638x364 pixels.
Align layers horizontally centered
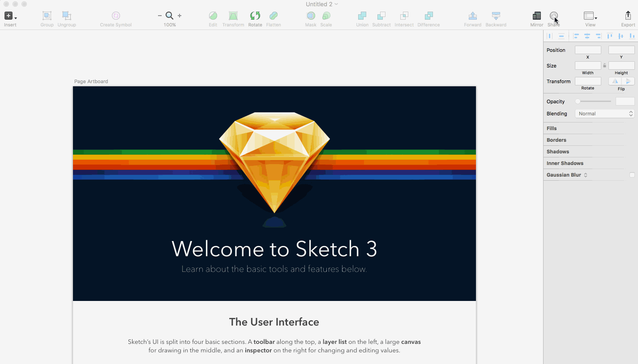587,36
